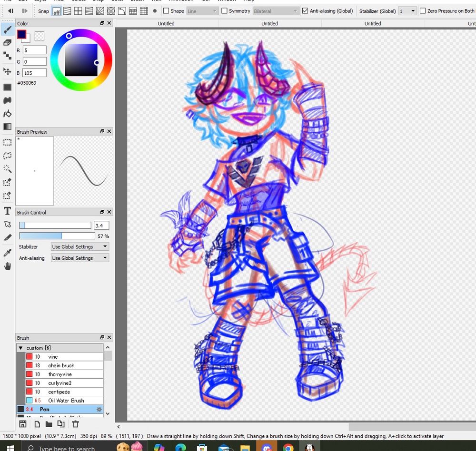Open Brush Control Anti-aliasing dropdown
Screen dimensions: 476x451
coord(80,258)
